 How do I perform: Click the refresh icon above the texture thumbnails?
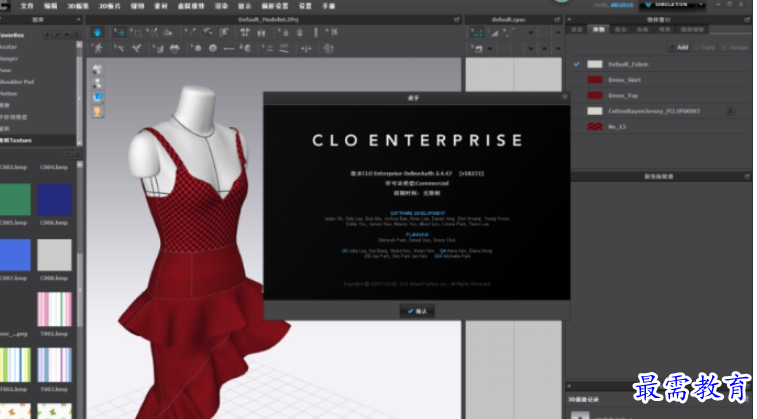tap(68, 155)
